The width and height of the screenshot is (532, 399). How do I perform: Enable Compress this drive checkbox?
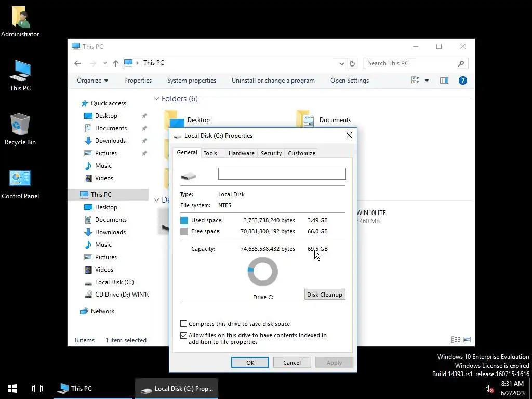point(183,323)
